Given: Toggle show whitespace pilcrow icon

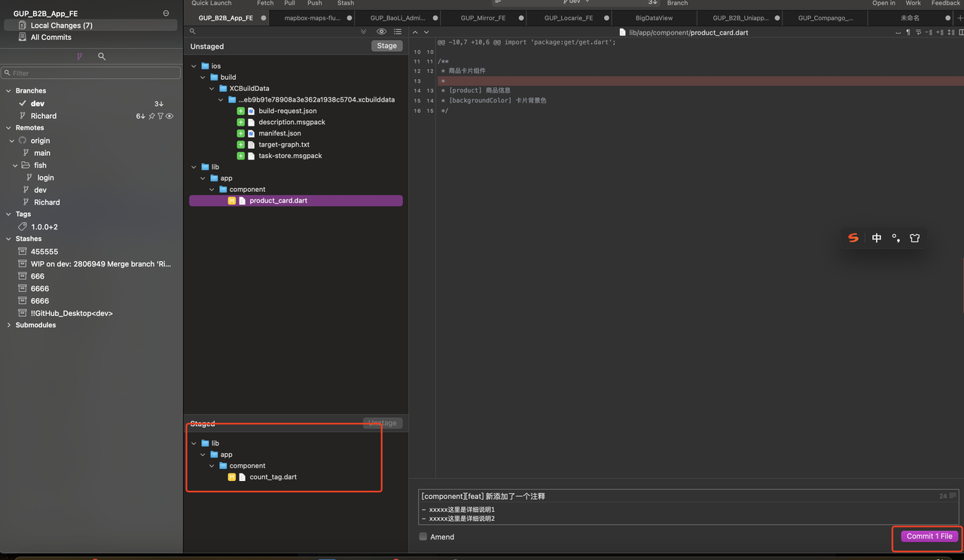Looking at the screenshot, I should [x=908, y=32].
